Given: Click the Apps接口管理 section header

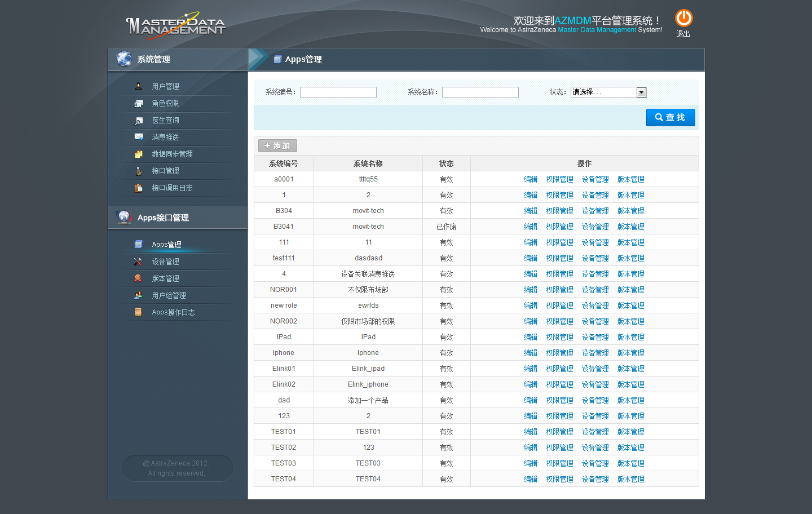Looking at the screenshot, I should tap(178, 218).
